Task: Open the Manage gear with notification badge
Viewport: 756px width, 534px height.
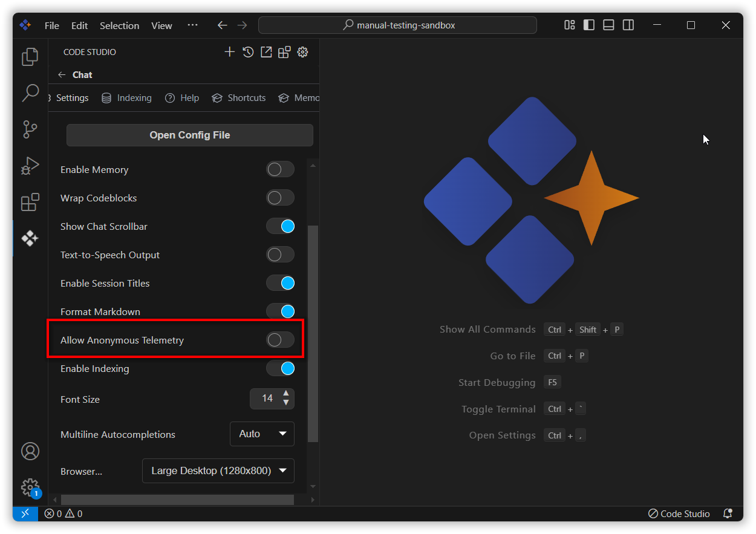Action: coord(30,487)
